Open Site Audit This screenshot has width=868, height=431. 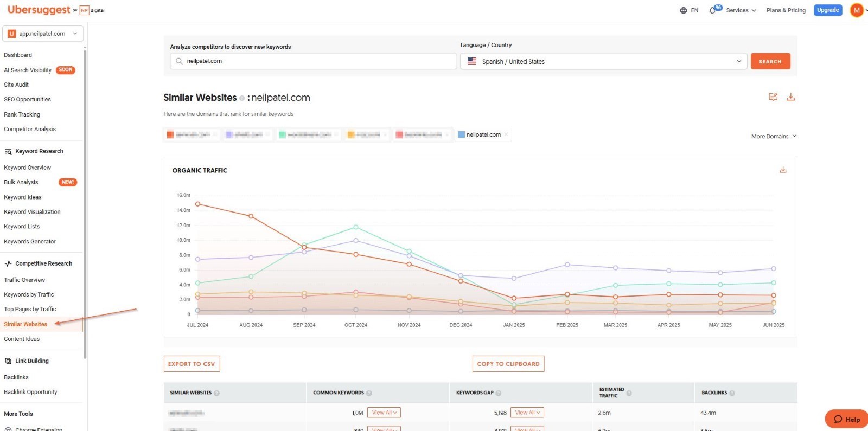16,85
